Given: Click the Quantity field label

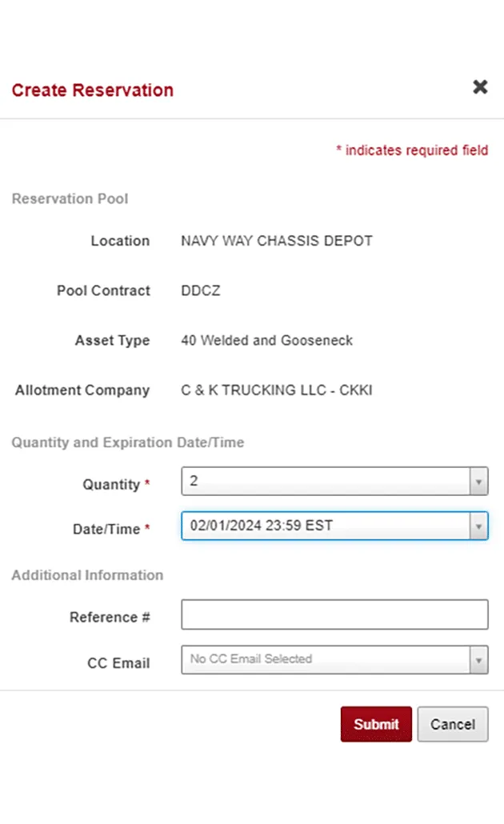Looking at the screenshot, I should click(x=111, y=485).
